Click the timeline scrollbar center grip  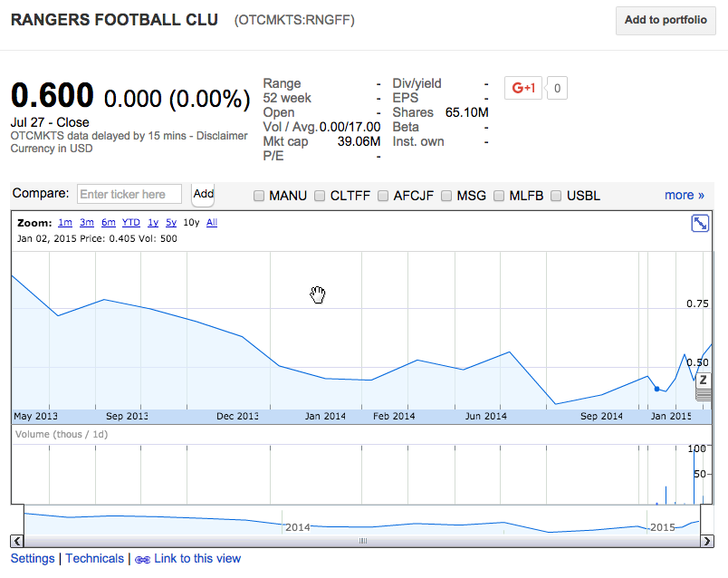point(363,541)
